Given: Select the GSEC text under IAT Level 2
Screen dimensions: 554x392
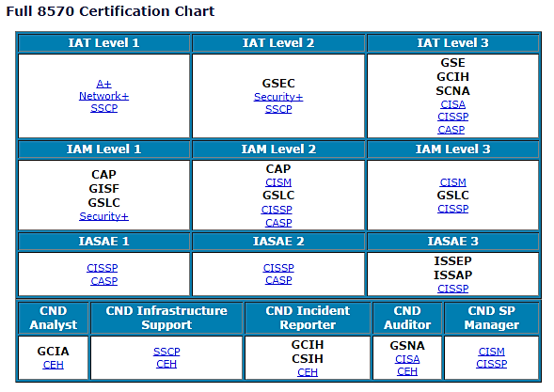Looking at the screenshot, I should click(x=278, y=84).
